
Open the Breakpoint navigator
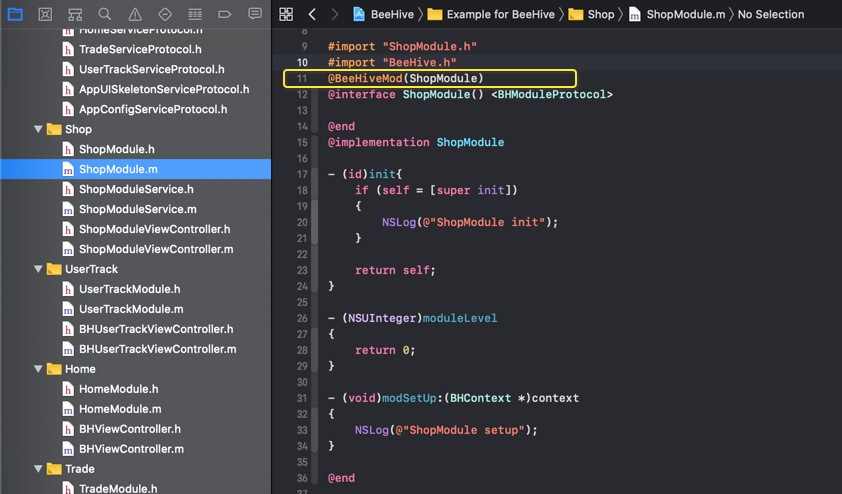224,14
